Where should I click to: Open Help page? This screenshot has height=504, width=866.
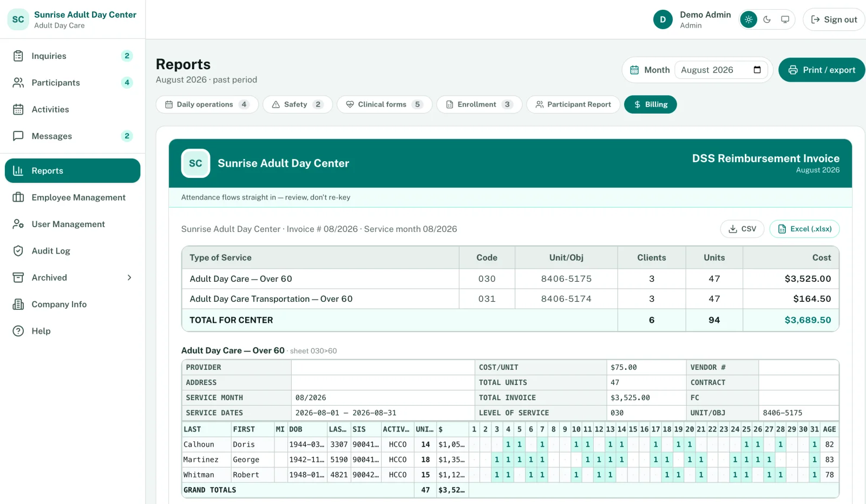point(73,331)
